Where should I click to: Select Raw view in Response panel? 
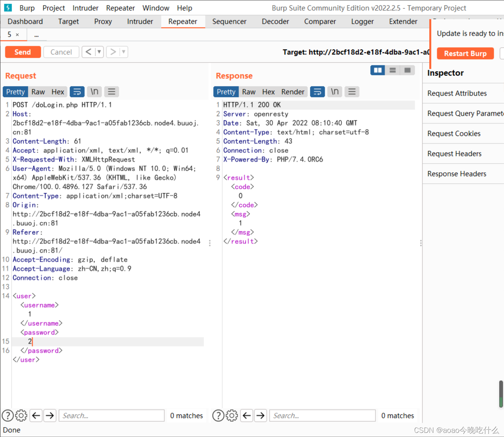pos(249,92)
